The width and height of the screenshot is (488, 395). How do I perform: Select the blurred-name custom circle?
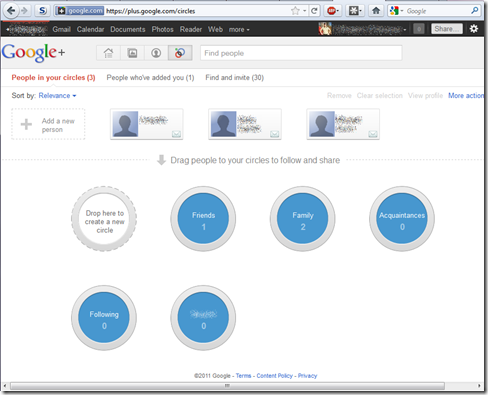203,318
